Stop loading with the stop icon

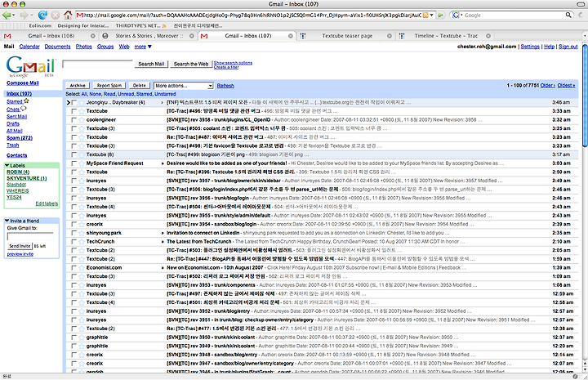pyautogui.click(x=56, y=15)
